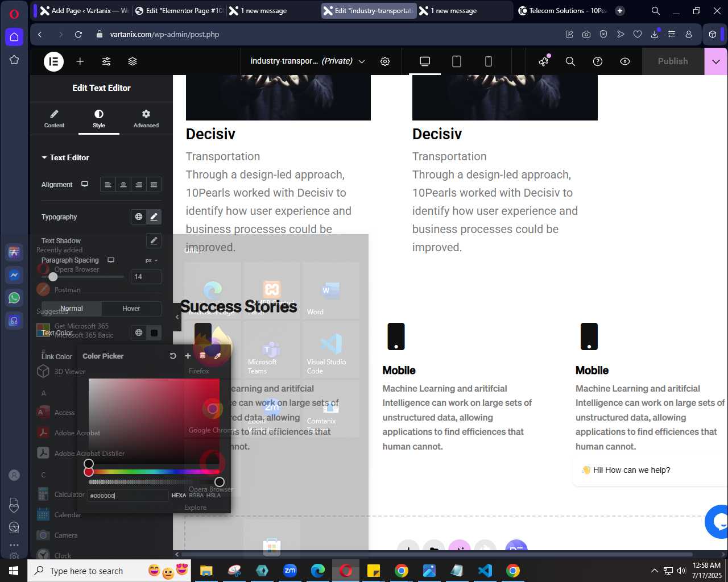Open Opera sidebar bookmarks star
728x582 pixels.
tap(14, 60)
